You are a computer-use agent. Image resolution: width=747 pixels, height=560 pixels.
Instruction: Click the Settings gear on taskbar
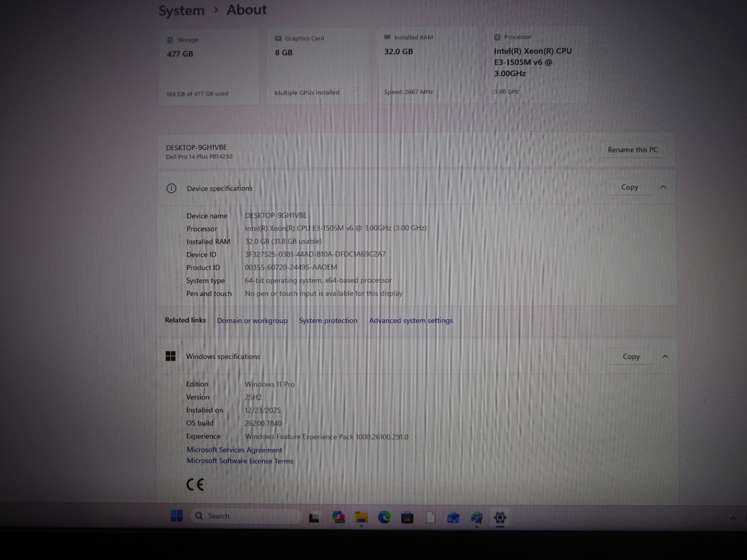tap(500, 518)
